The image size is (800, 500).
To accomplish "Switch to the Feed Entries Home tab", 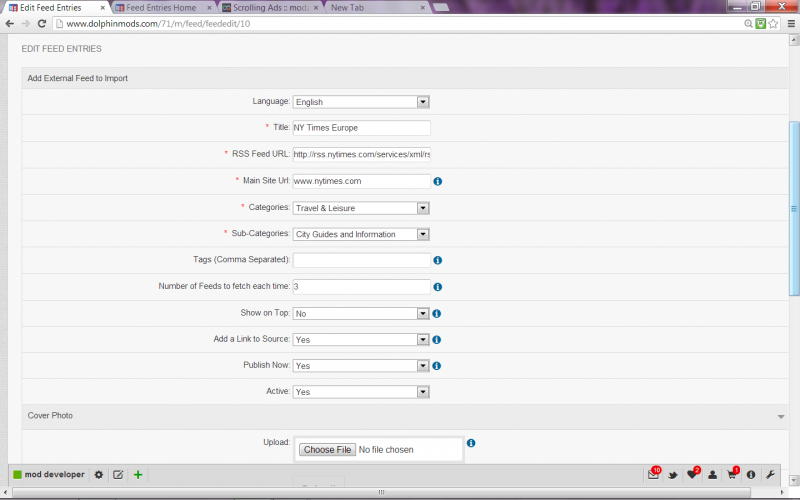I will pyautogui.click(x=161, y=8).
